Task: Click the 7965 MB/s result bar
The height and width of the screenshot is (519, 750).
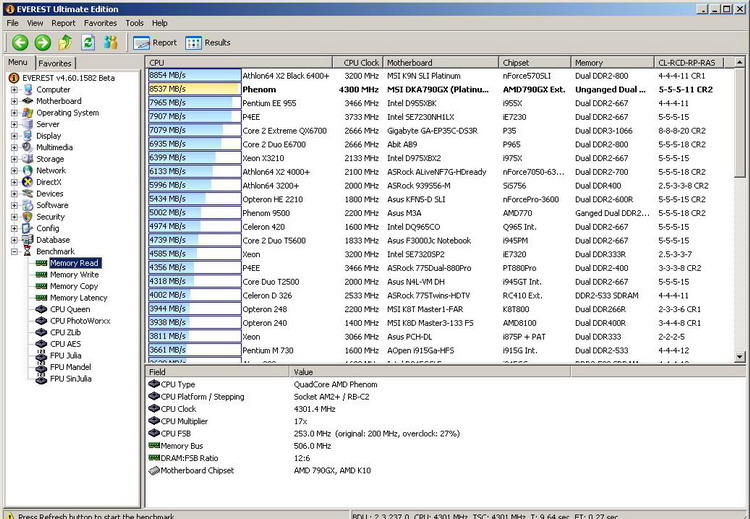Action: click(x=194, y=103)
